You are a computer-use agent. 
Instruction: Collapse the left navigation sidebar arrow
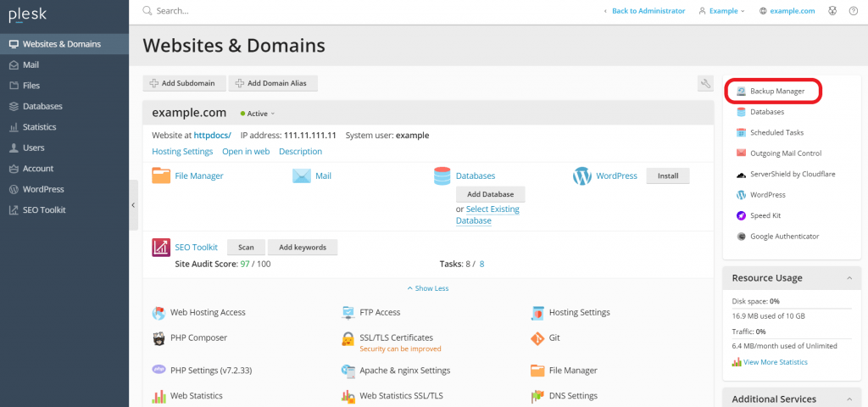click(x=133, y=205)
